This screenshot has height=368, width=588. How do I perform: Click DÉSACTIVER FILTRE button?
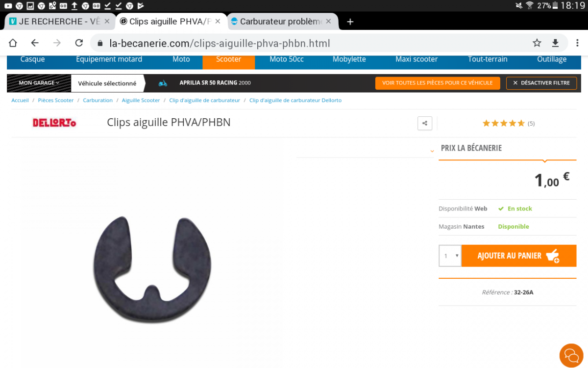point(541,83)
